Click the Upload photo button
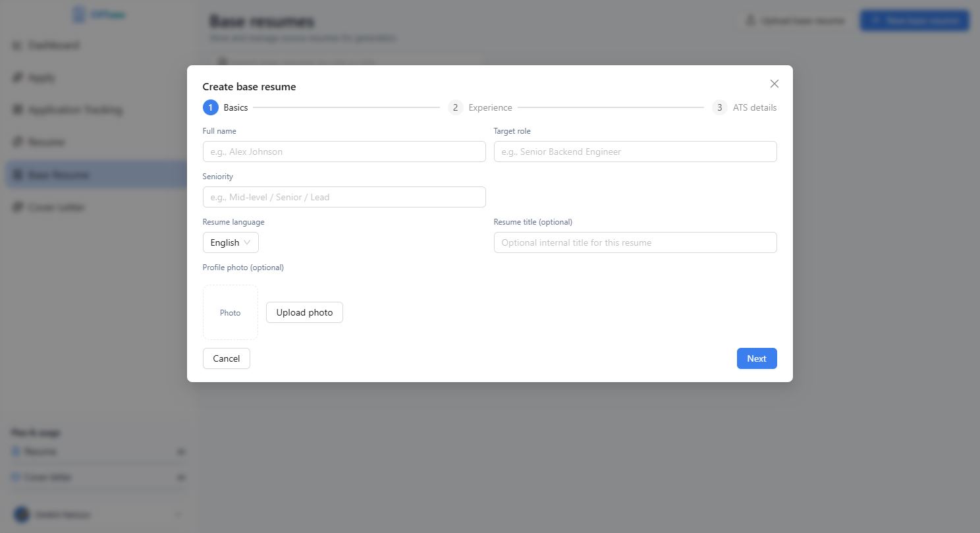 pos(304,312)
